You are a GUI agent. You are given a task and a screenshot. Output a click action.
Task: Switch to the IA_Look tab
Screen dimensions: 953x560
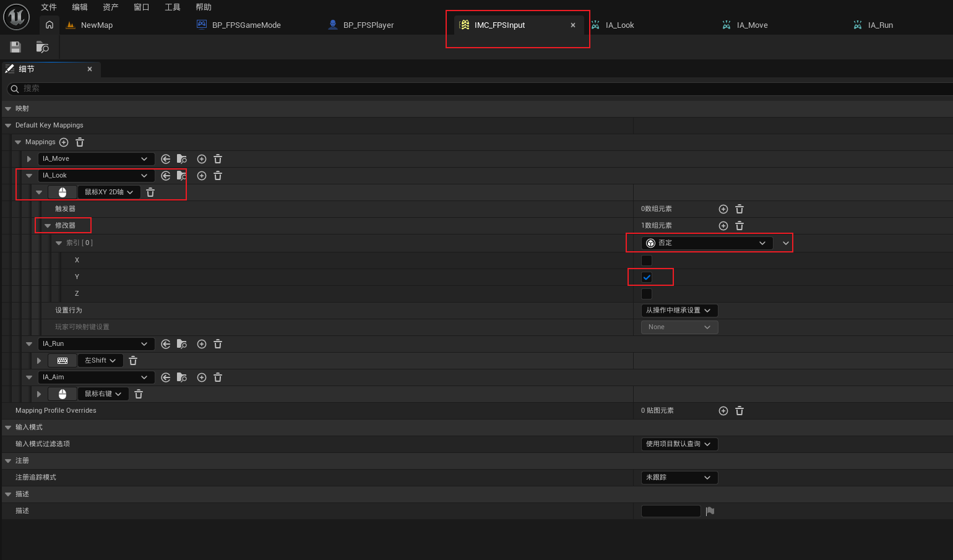[619, 25]
